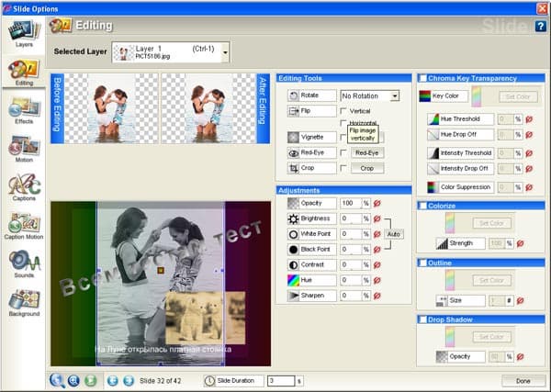551x392 pixels.
Task: Click the Rotate tool icon
Action: 293,95
